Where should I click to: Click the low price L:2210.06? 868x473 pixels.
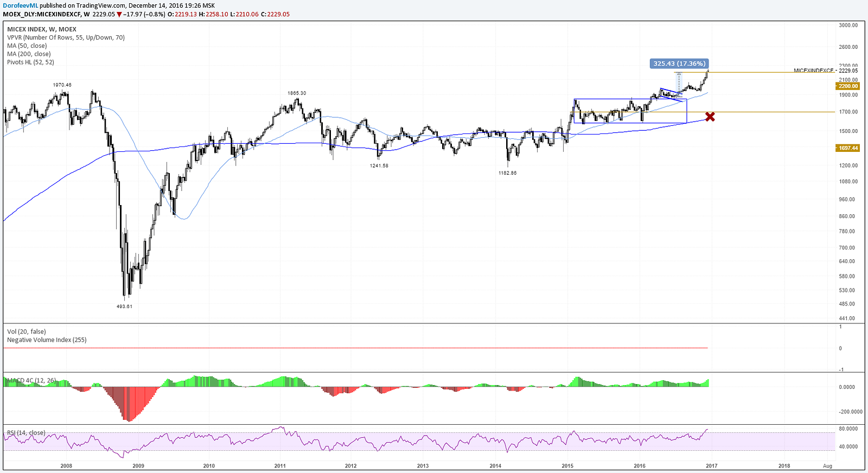pos(244,14)
